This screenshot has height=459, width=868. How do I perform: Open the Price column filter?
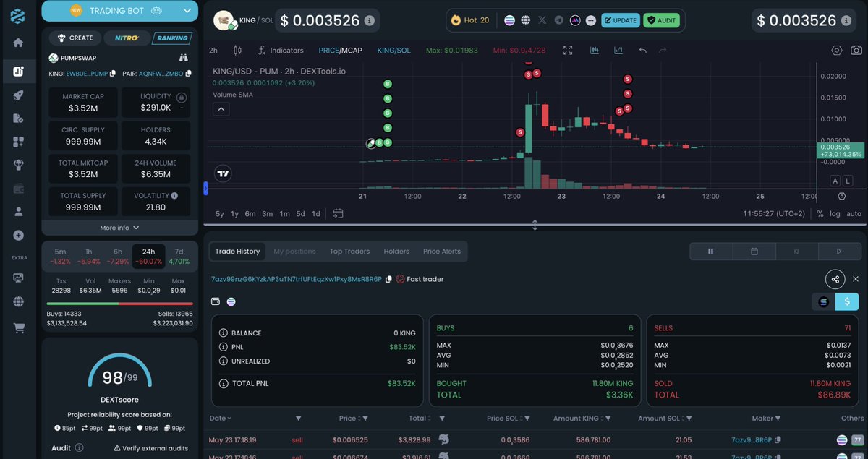(365, 419)
